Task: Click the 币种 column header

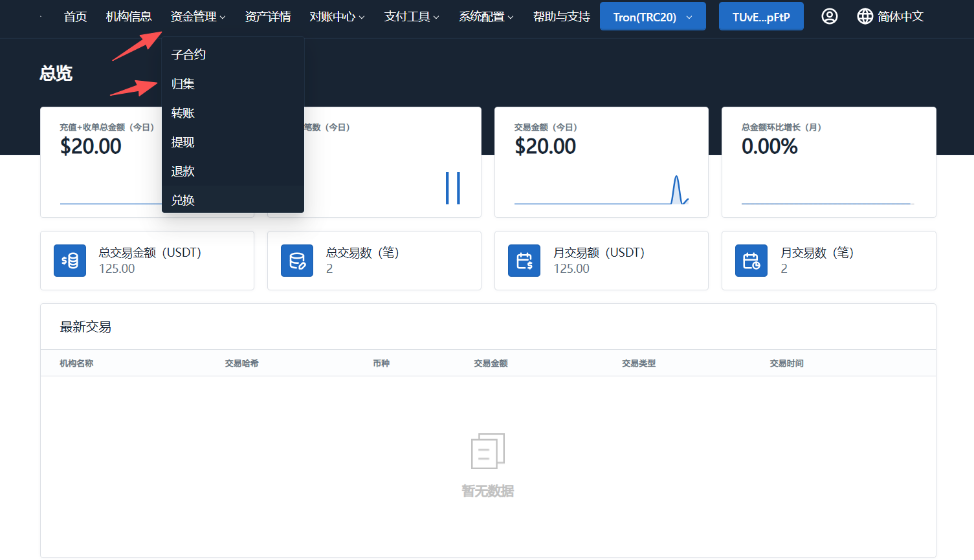Action: pyautogui.click(x=381, y=363)
